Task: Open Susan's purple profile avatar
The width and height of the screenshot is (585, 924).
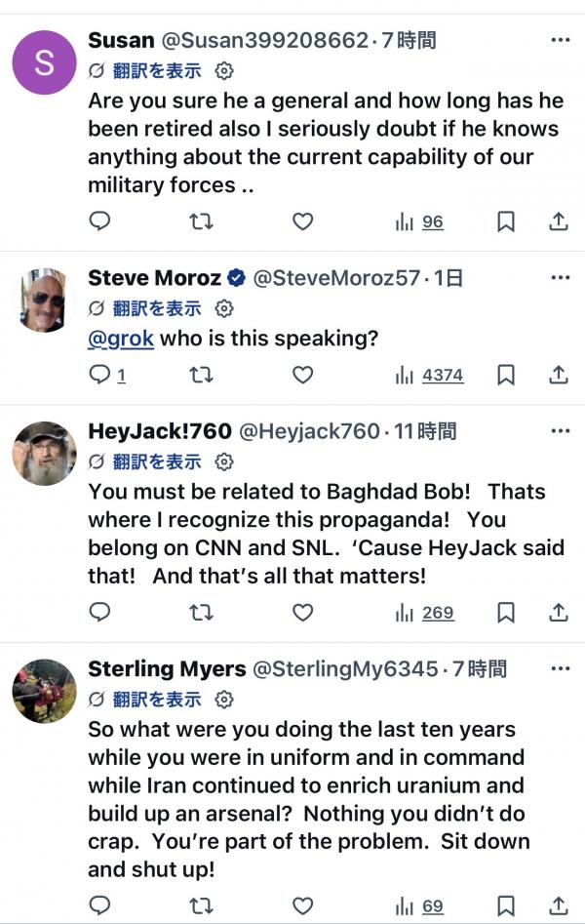Action: pyautogui.click(x=44, y=62)
